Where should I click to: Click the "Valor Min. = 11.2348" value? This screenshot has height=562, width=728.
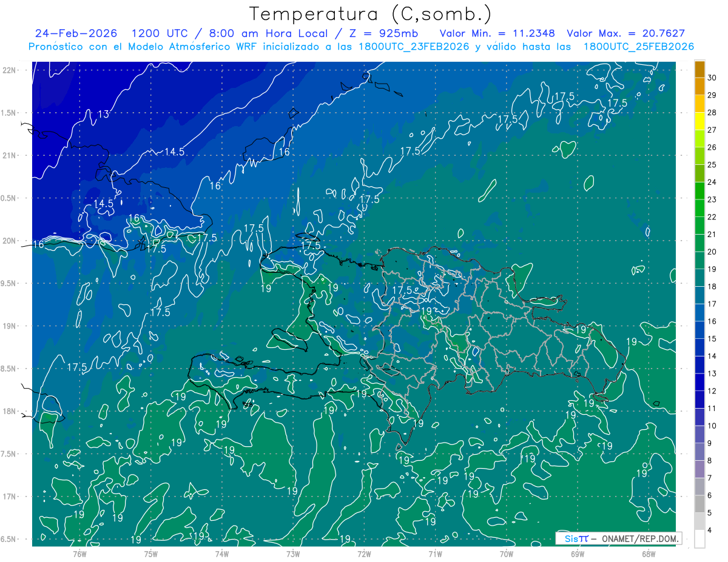[x=497, y=34]
